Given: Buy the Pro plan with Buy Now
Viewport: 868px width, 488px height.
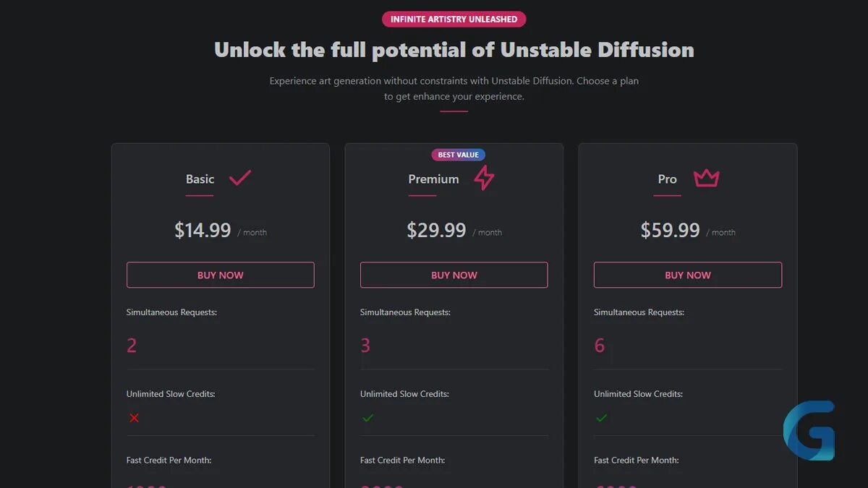Looking at the screenshot, I should (688, 275).
